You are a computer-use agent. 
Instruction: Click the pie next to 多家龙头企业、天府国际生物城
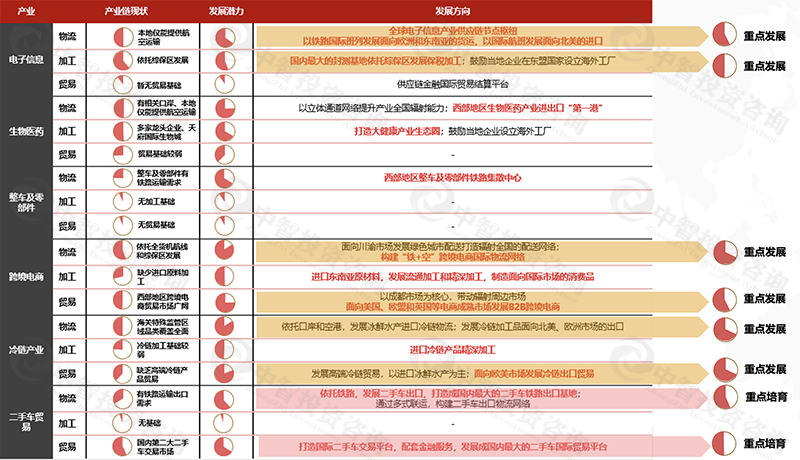[x=122, y=131]
